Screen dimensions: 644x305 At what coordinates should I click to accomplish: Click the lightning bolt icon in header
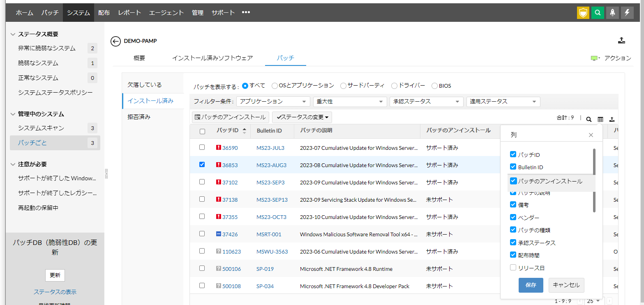627,13
